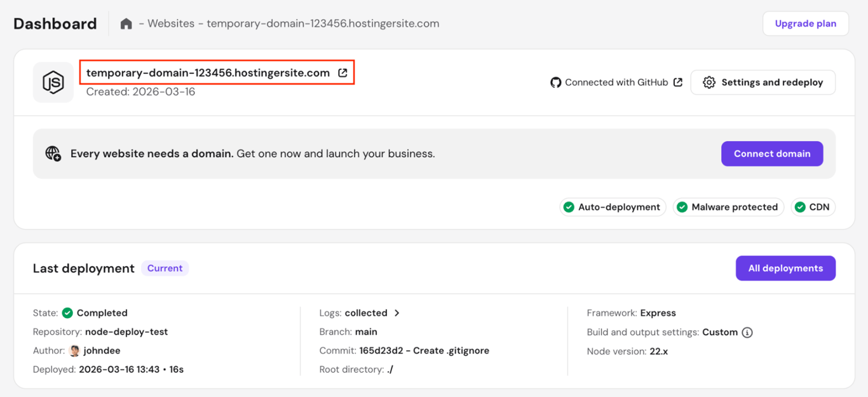The image size is (868, 397).
Task: Click framework value Express
Action: [x=658, y=313]
